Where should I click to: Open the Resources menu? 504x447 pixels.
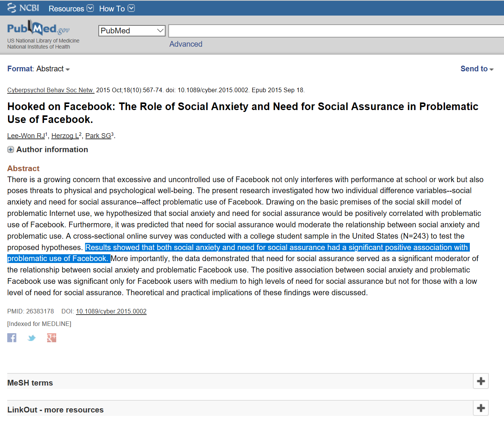(x=71, y=8)
